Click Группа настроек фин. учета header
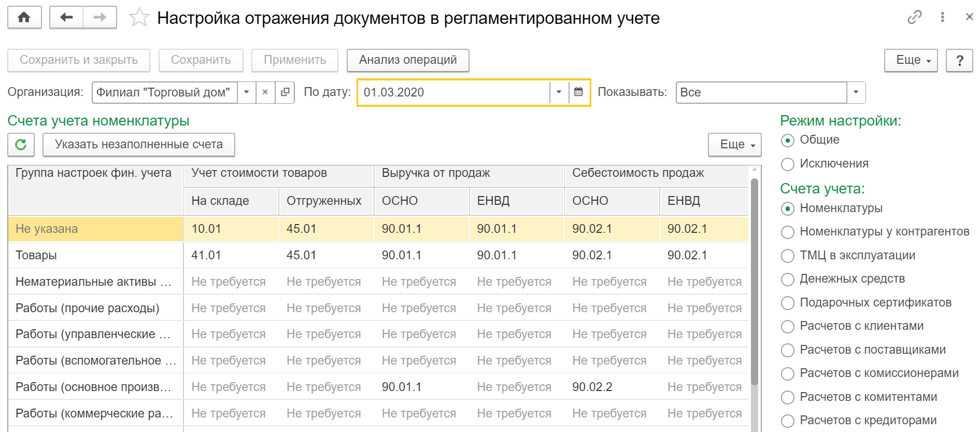The image size is (980, 432). pos(96,190)
